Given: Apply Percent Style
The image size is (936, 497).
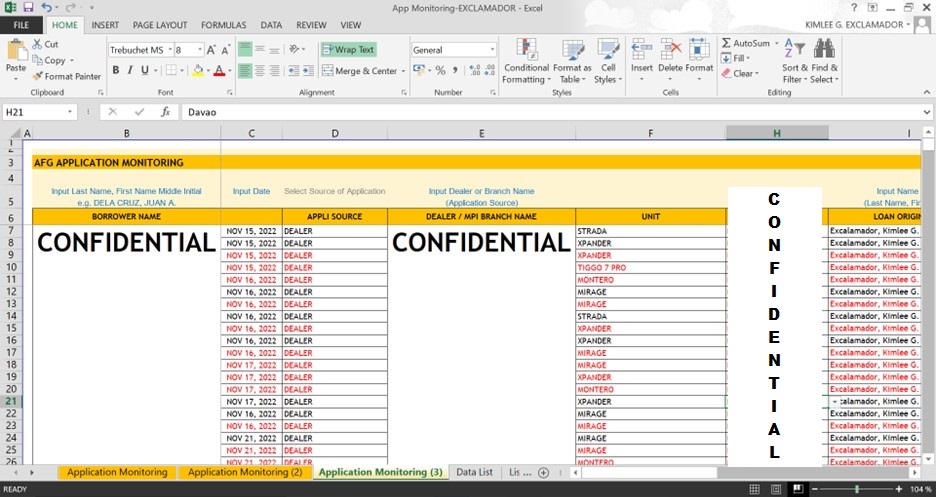Looking at the screenshot, I should (441, 70).
